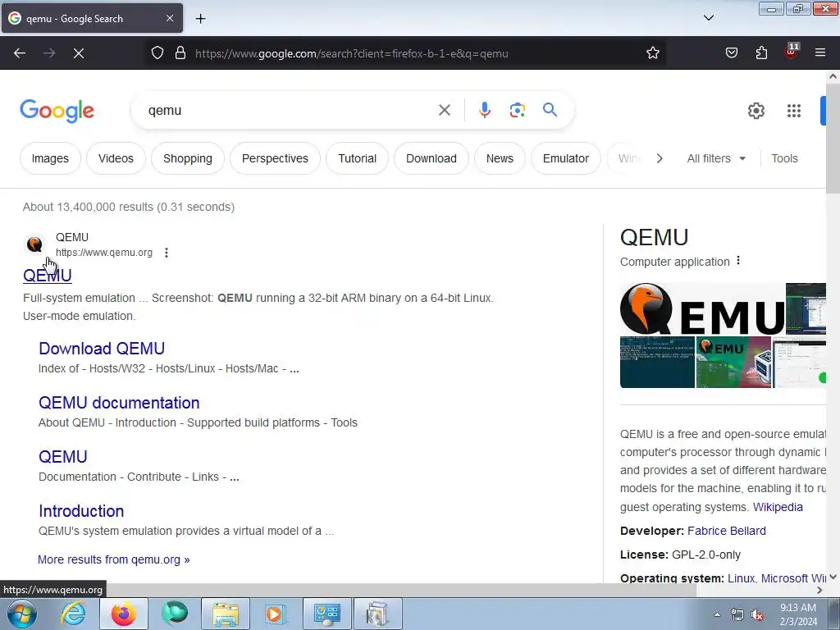Start voice search microphone
Screen dimensions: 840x630
(x=484, y=111)
